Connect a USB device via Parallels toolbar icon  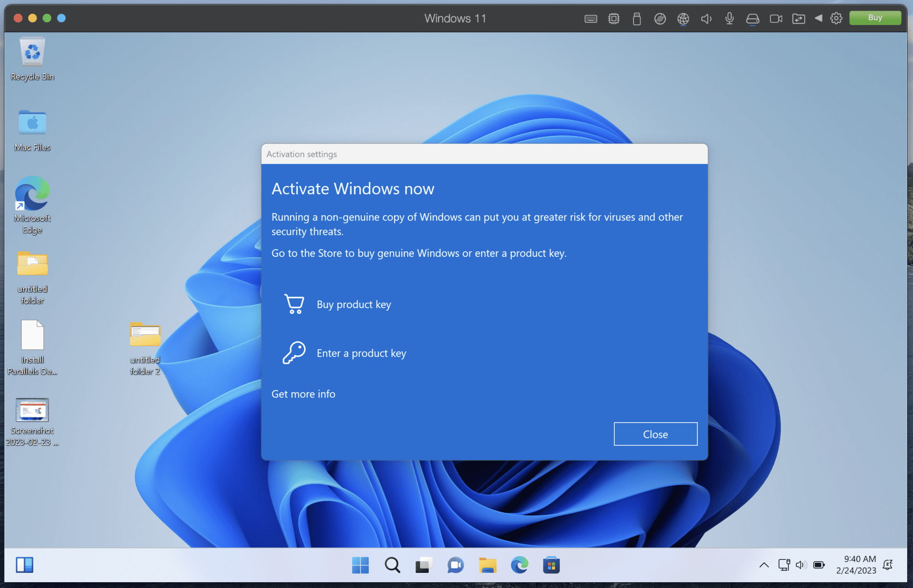coord(637,18)
